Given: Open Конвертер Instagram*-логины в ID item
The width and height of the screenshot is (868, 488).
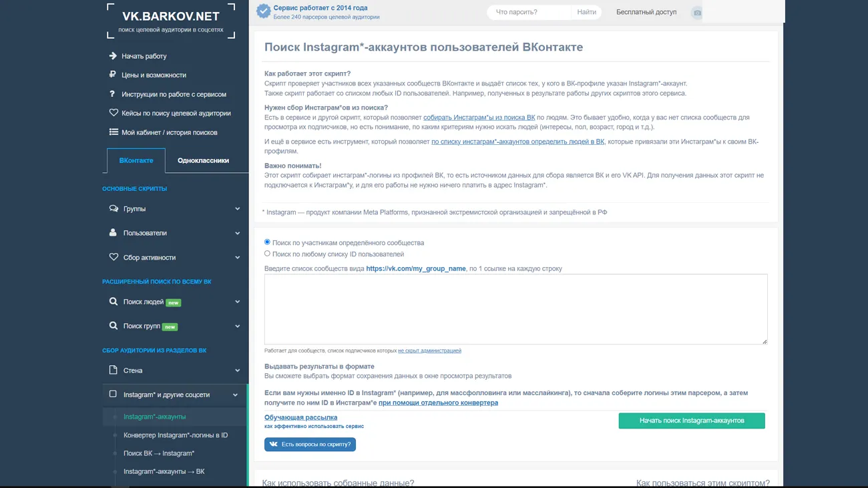Looking at the screenshot, I should tap(175, 435).
